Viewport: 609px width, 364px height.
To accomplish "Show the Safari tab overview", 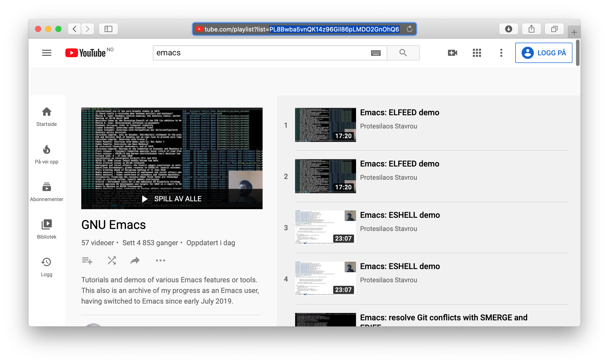I will click(554, 29).
